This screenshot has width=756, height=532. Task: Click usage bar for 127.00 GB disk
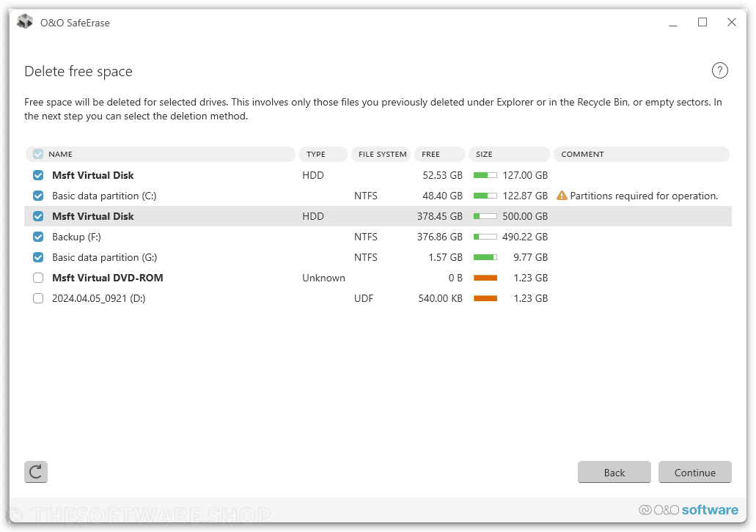pyautogui.click(x=485, y=175)
